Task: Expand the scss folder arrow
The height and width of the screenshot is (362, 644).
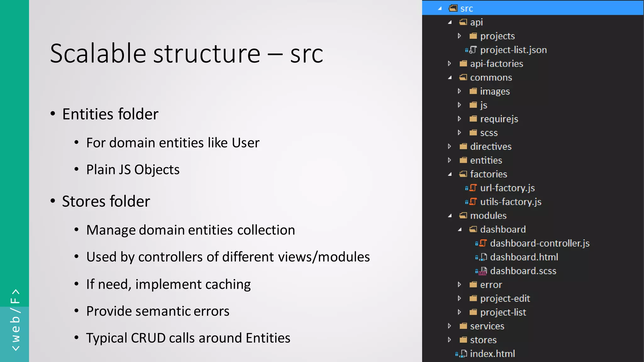Action: tap(459, 133)
